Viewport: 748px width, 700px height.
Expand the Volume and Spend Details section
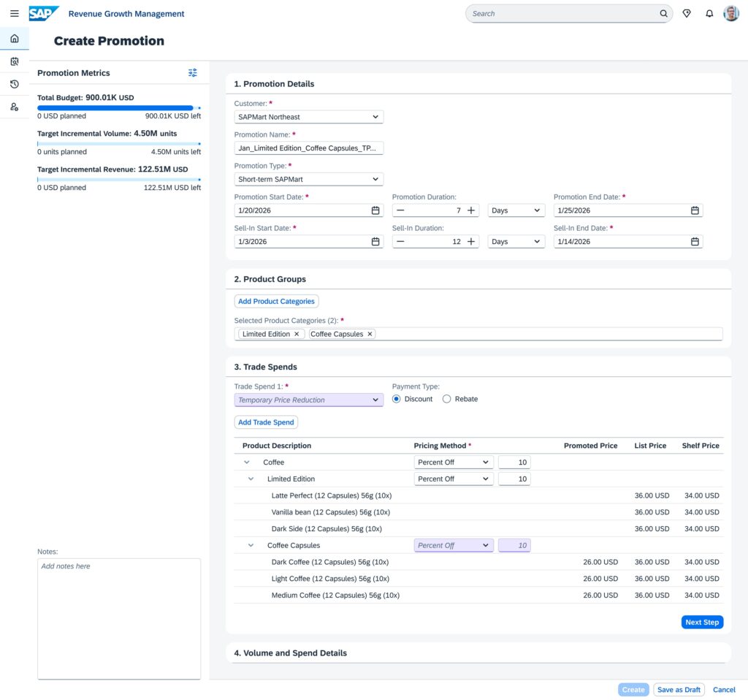[478, 653]
